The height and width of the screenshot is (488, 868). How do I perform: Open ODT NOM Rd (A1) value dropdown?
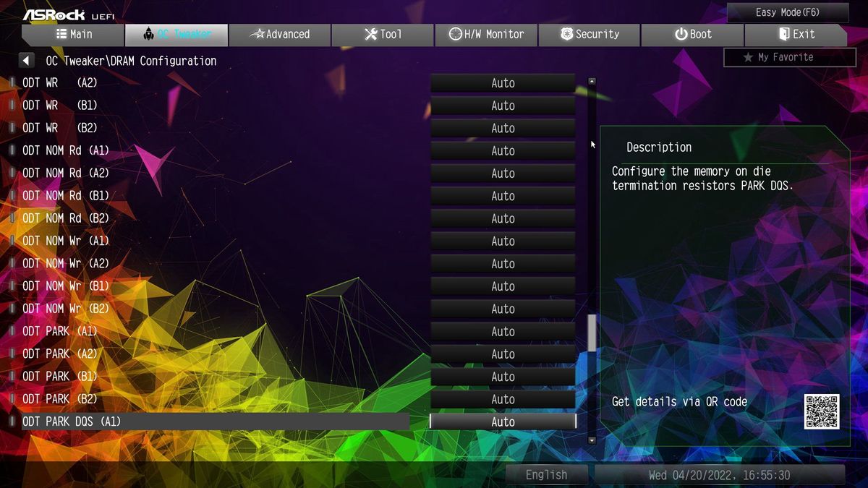503,150
